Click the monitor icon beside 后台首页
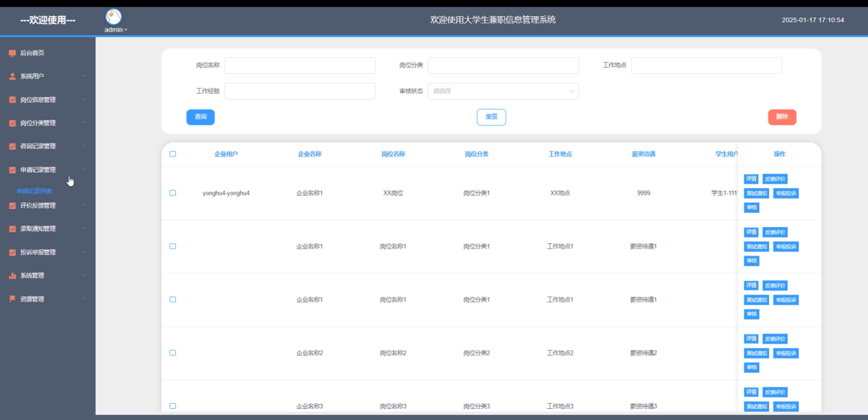The width and height of the screenshot is (868, 420). click(12, 53)
